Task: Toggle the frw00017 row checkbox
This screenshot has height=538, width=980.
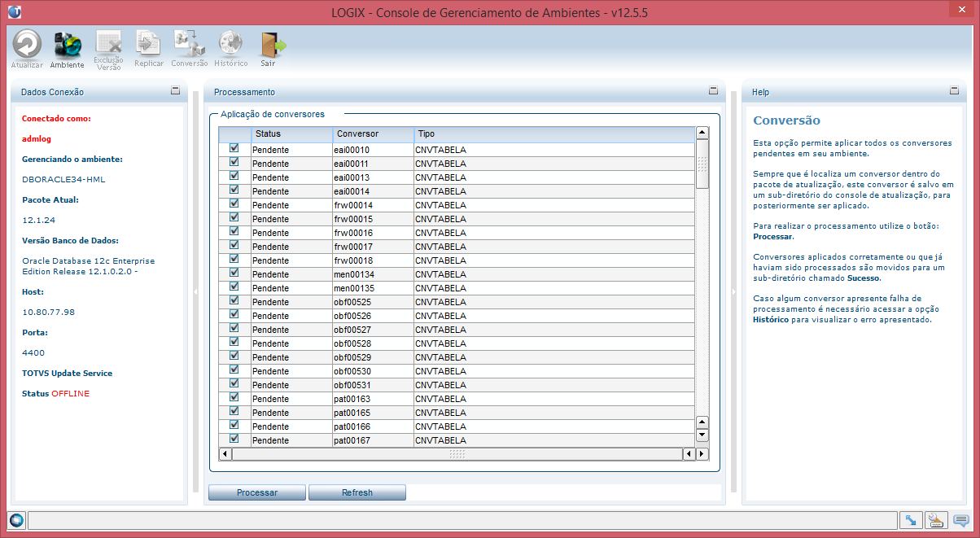Action: point(234,245)
